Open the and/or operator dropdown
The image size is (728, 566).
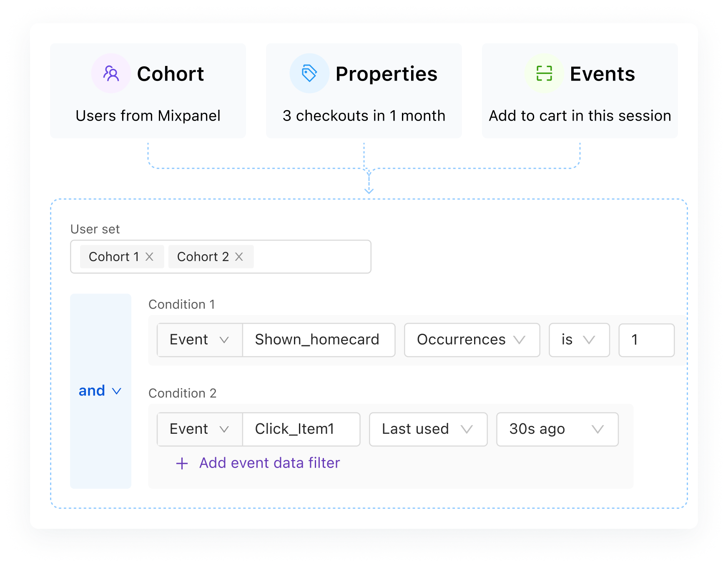(x=99, y=391)
